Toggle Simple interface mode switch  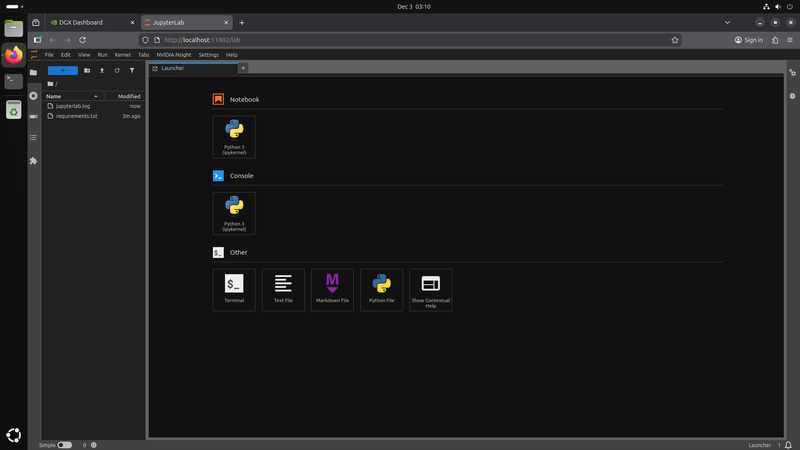64,445
